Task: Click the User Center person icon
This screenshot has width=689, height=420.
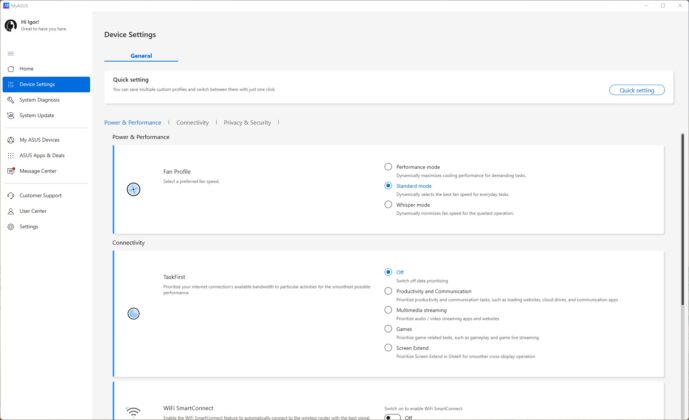Action: pyautogui.click(x=11, y=211)
